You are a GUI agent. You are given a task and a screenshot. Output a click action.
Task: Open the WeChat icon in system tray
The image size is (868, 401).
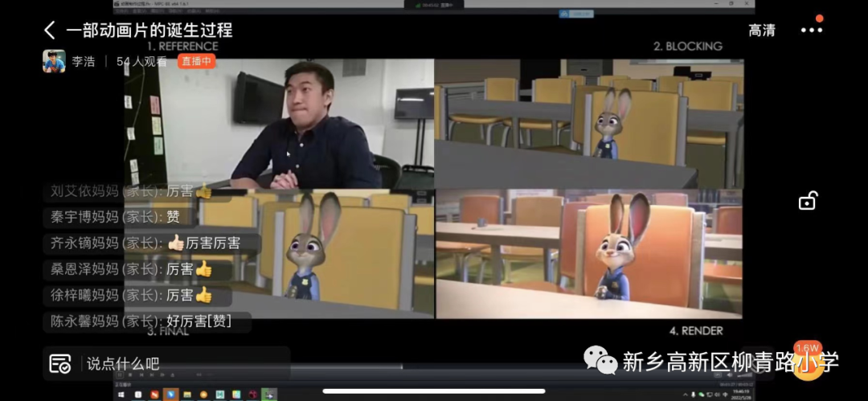[x=702, y=395]
